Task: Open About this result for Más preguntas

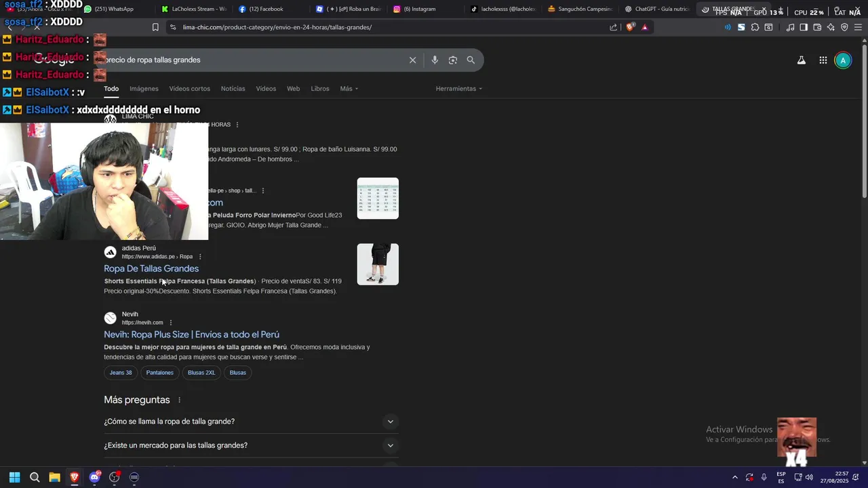Action: point(179,400)
